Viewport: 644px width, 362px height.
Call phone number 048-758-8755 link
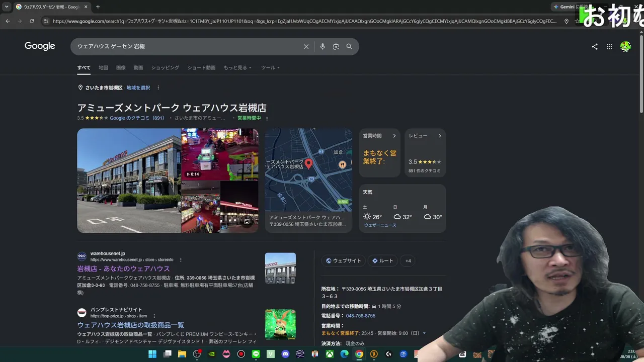tap(361, 316)
